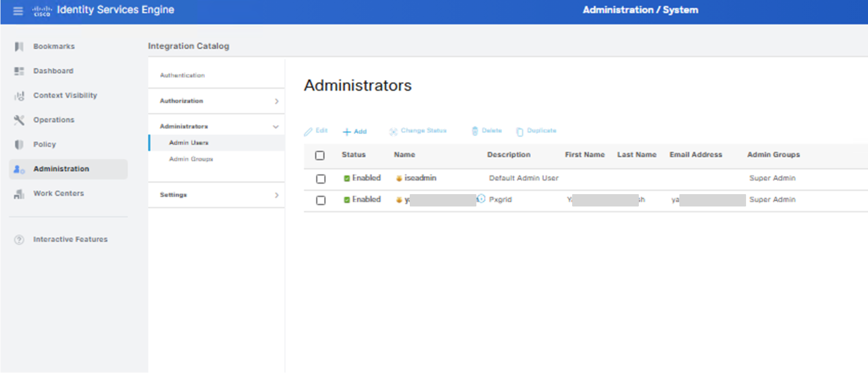
Task: Open Context Visibility menu
Action: click(x=65, y=95)
